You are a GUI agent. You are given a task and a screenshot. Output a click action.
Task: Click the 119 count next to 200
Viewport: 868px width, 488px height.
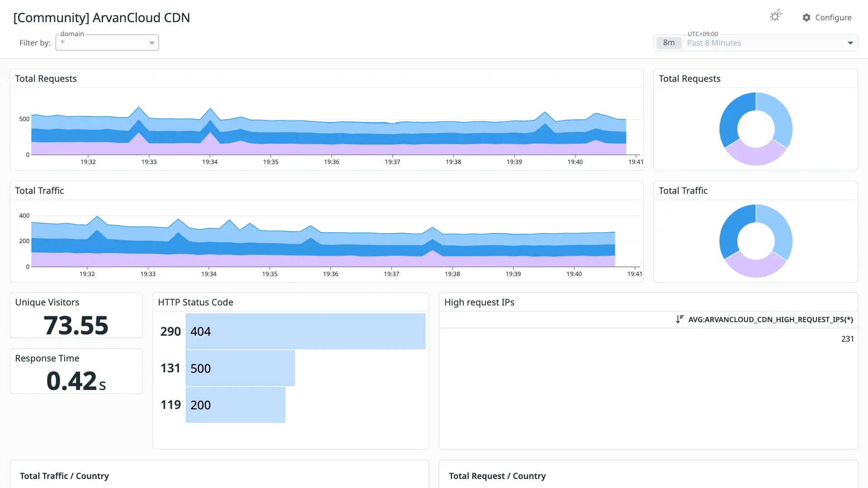[x=170, y=405]
